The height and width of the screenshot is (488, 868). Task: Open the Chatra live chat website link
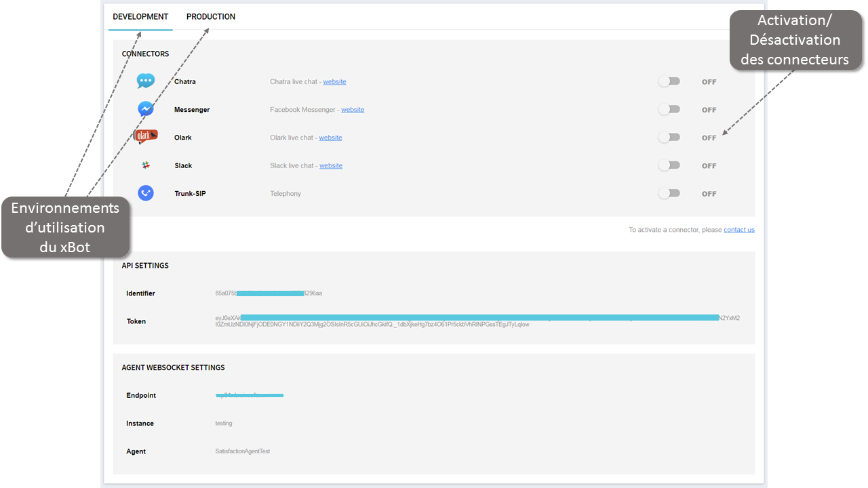(334, 82)
